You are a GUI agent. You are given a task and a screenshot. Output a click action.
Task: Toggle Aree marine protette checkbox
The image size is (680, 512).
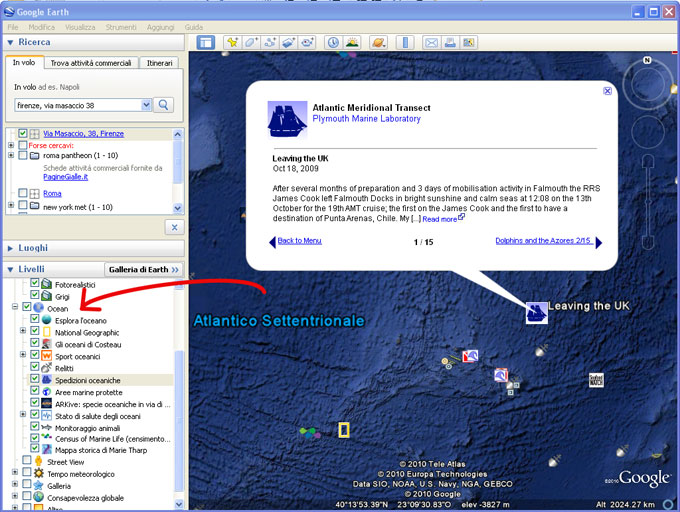(x=35, y=391)
